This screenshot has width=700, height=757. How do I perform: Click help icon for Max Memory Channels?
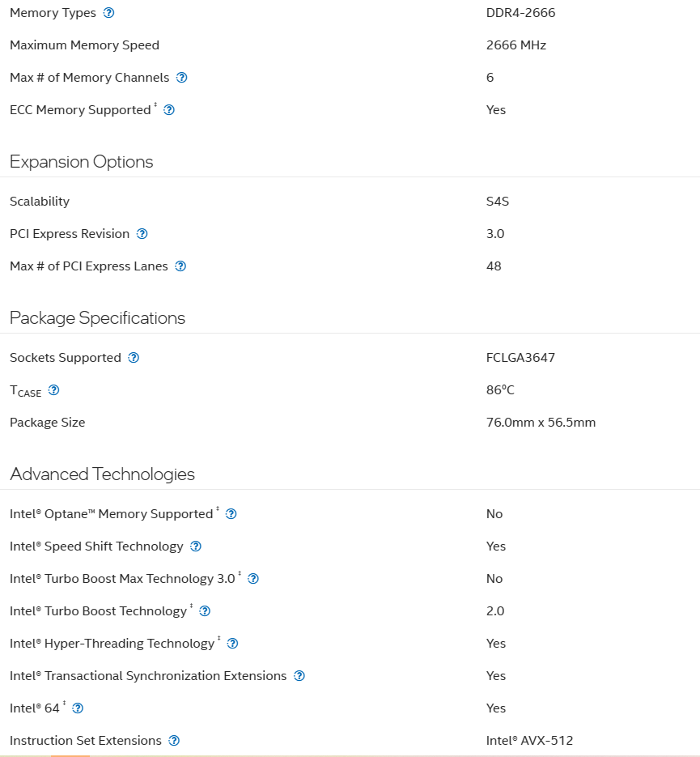(x=182, y=78)
